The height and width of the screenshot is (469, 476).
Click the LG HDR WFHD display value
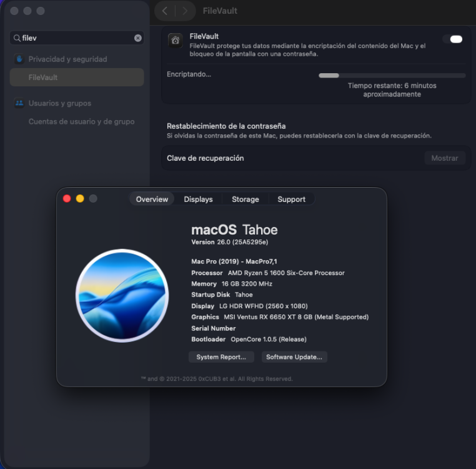pyautogui.click(x=264, y=306)
